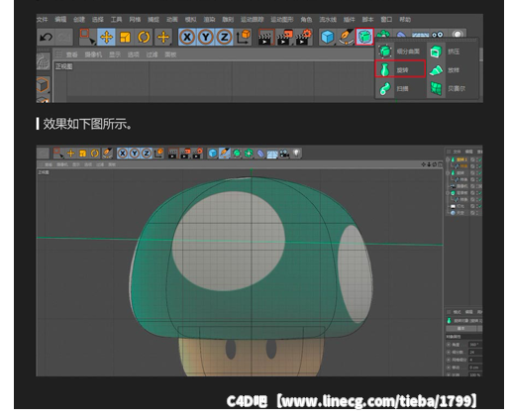Click the highlighted Pen icon in lower toolbar
The image size is (510, 420).
point(225,154)
